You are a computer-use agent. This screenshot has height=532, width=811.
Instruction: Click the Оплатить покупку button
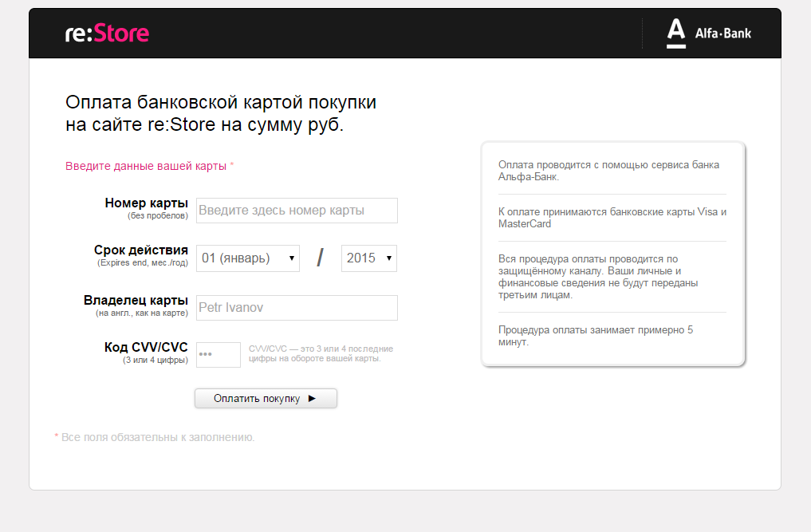266,399
